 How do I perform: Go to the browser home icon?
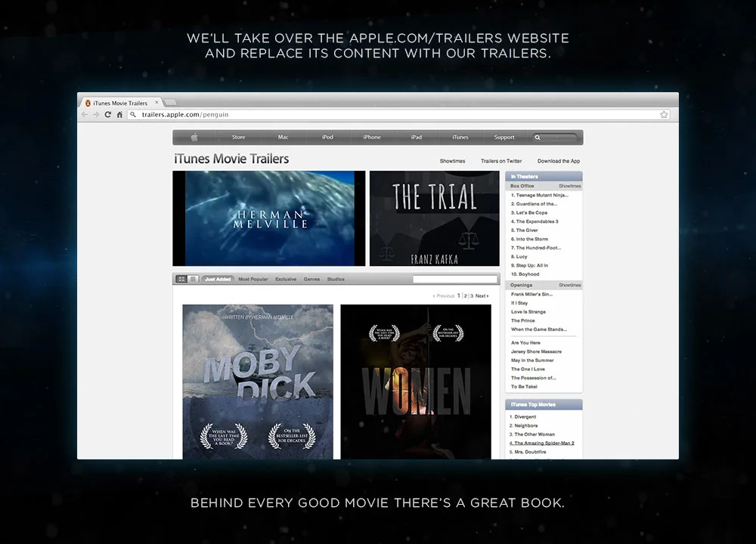tap(119, 115)
